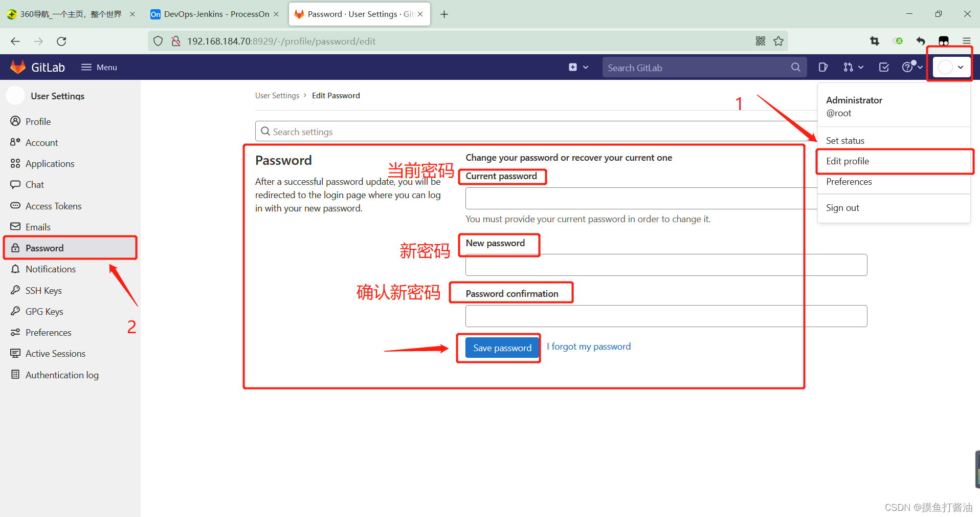Click the search magnifier icon in navbar
The image size is (980, 517).
[796, 67]
